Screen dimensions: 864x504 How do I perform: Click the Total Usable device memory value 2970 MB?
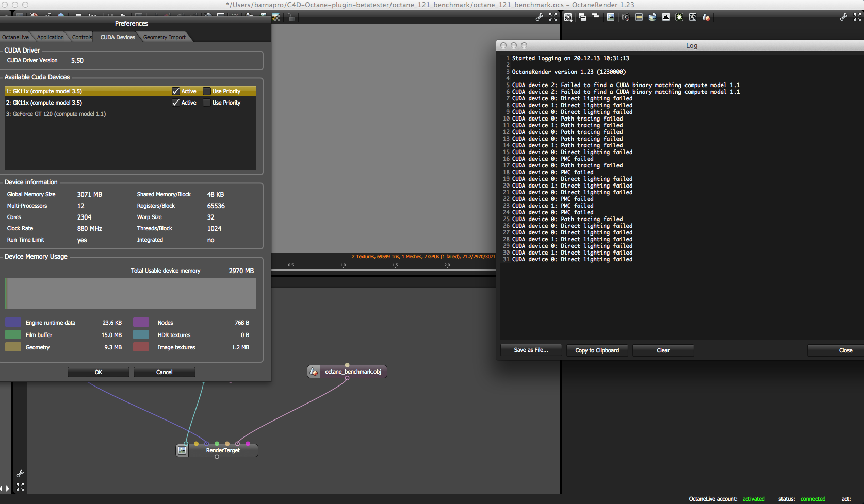(241, 271)
